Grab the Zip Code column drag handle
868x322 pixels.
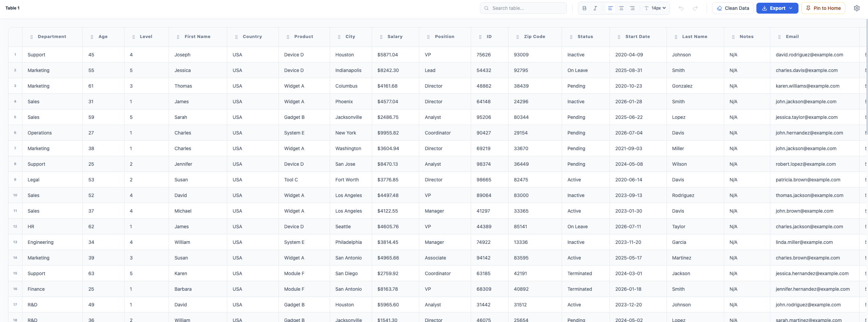518,37
